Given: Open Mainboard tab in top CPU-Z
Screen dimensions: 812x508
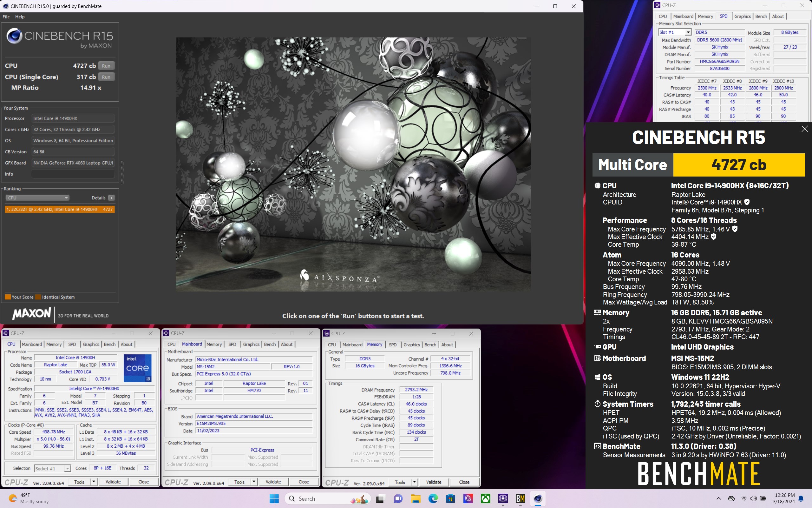Looking at the screenshot, I should pyautogui.click(x=683, y=16).
